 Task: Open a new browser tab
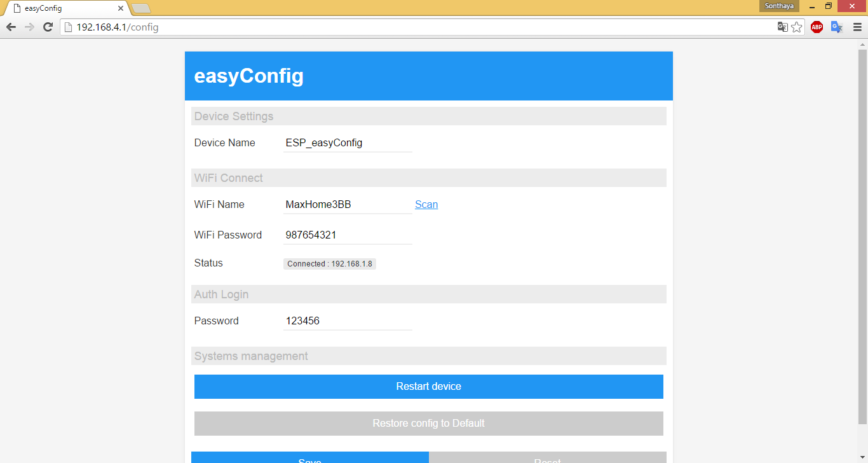click(x=142, y=8)
